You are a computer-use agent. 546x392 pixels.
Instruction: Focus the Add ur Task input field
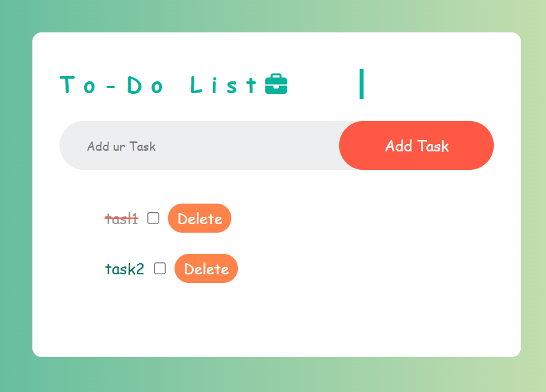[x=198, y=145]
